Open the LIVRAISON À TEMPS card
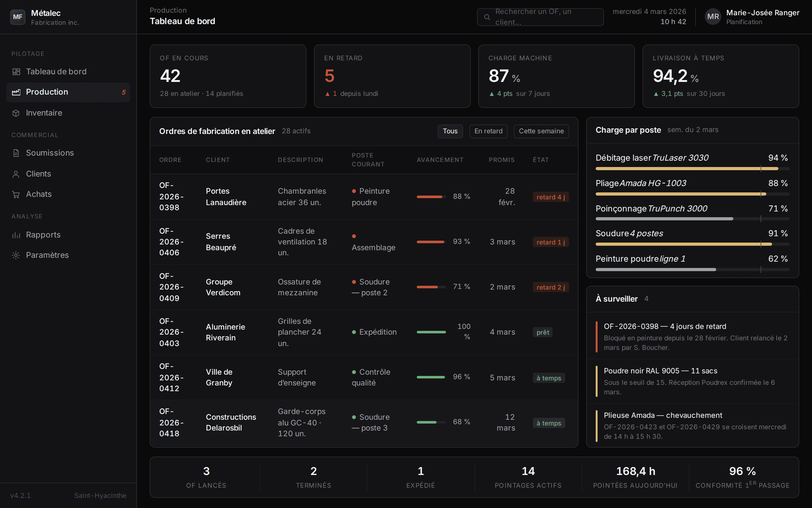The image size is (812, 508). [x=721, y=76]
